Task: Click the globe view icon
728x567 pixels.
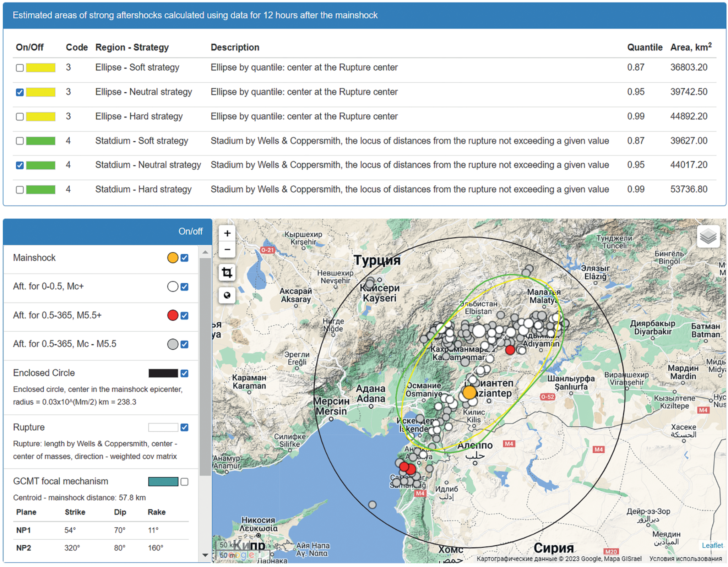Action: click(227, 295)
